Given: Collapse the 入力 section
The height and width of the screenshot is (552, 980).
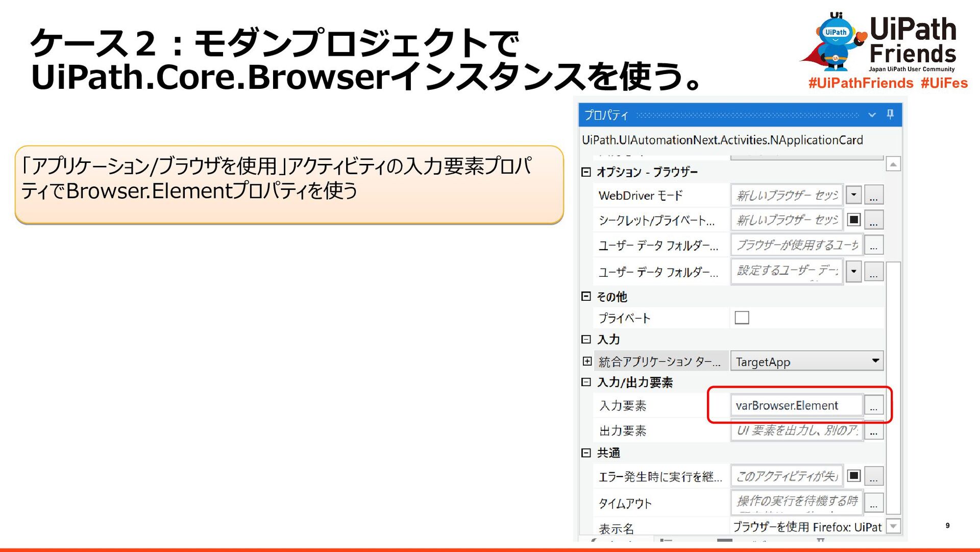Looking at the screenshot, I should [586, 339].
